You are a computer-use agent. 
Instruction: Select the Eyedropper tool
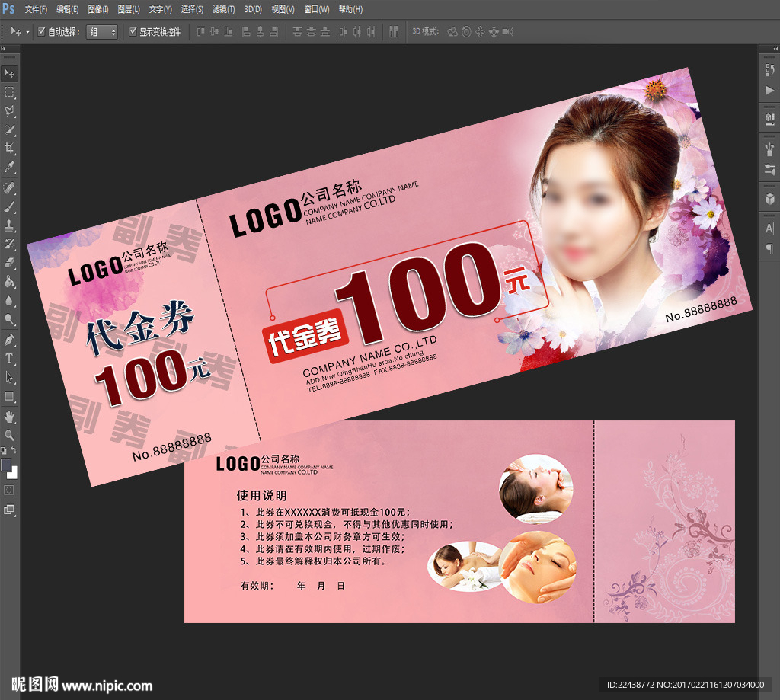(x=9, y=167)
